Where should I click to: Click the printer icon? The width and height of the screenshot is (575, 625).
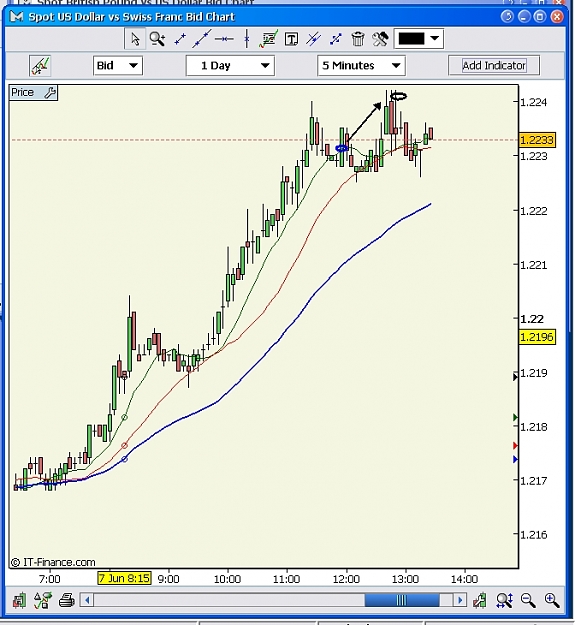67,600
